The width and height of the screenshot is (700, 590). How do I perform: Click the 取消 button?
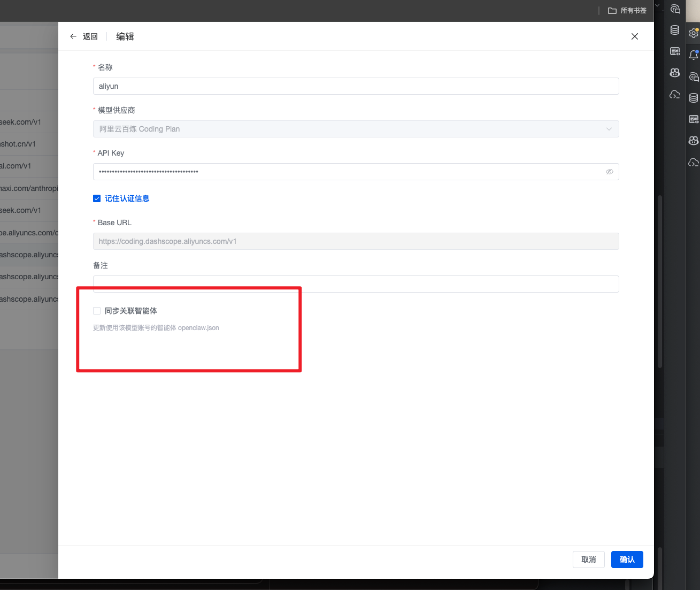(588, 560)
